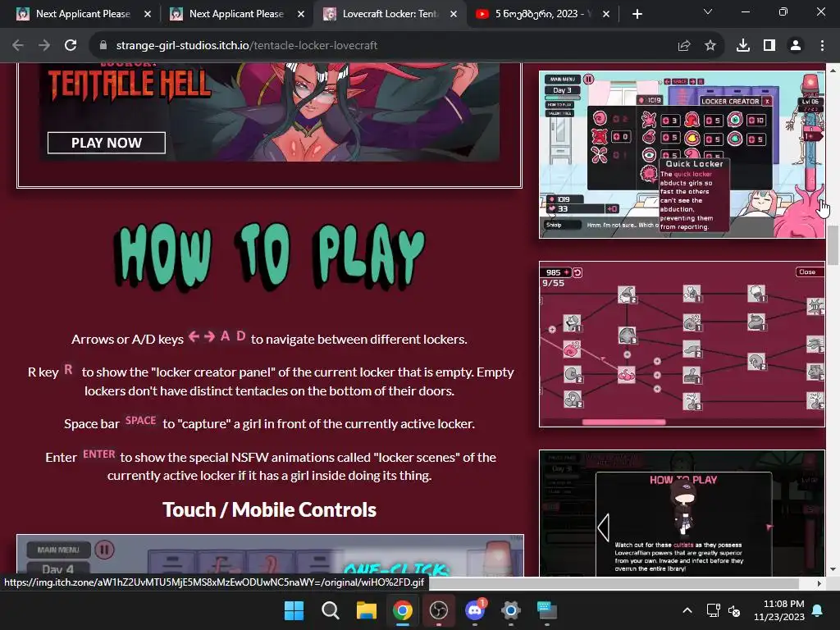Open the mobile controls gif preview
Image resolution: width=840 pixels, height=630 pixels.
(270, 555)
